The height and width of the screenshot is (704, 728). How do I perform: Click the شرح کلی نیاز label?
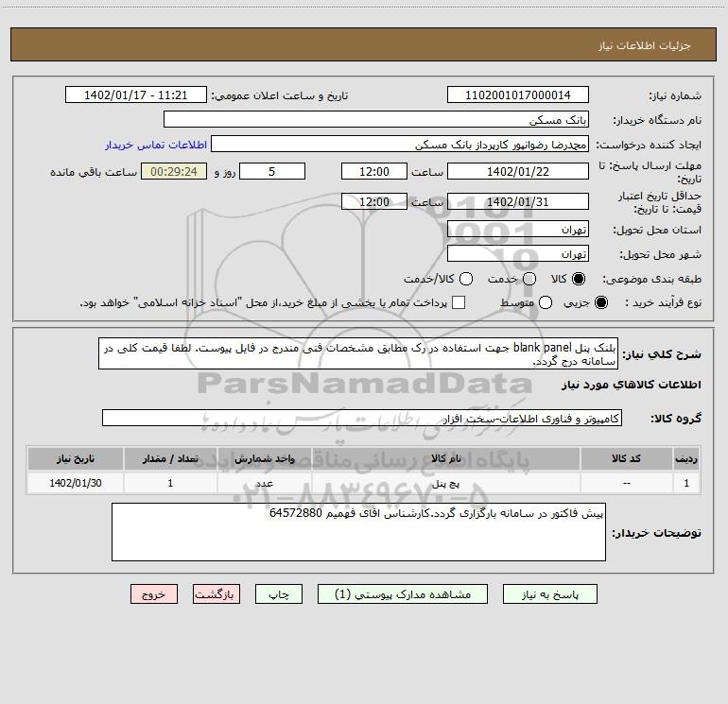pos(662,354)
